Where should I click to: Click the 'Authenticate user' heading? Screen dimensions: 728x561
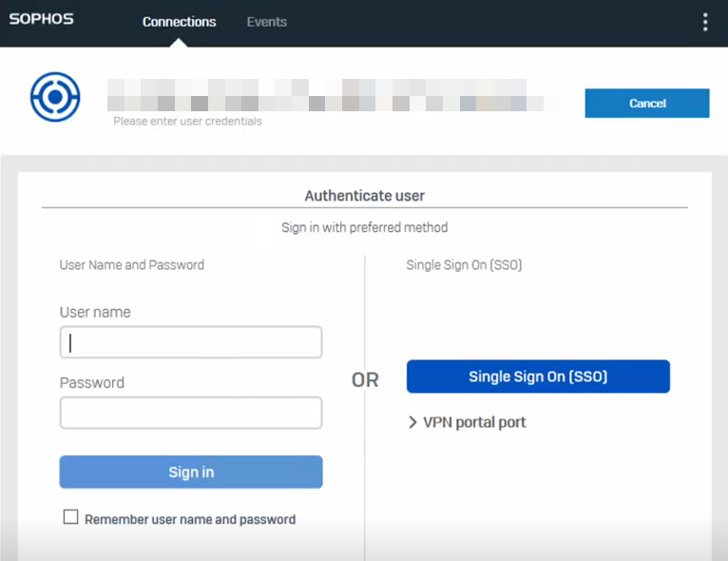pos(364,196)
